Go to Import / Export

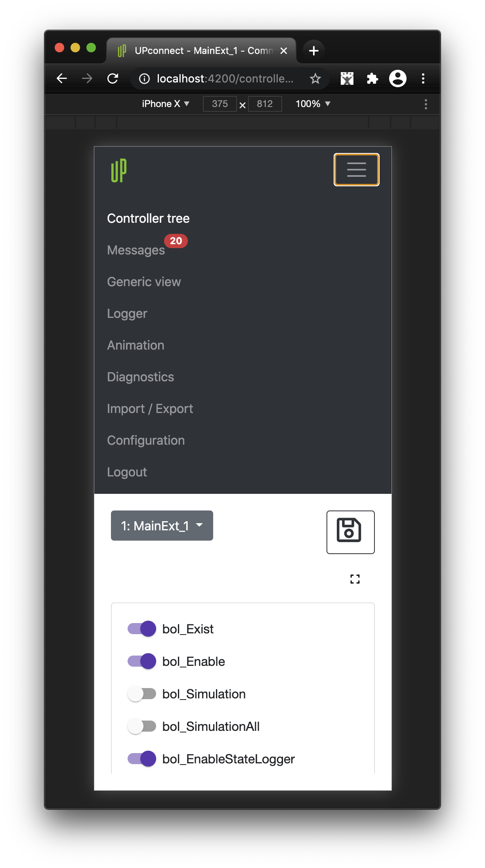150,409
